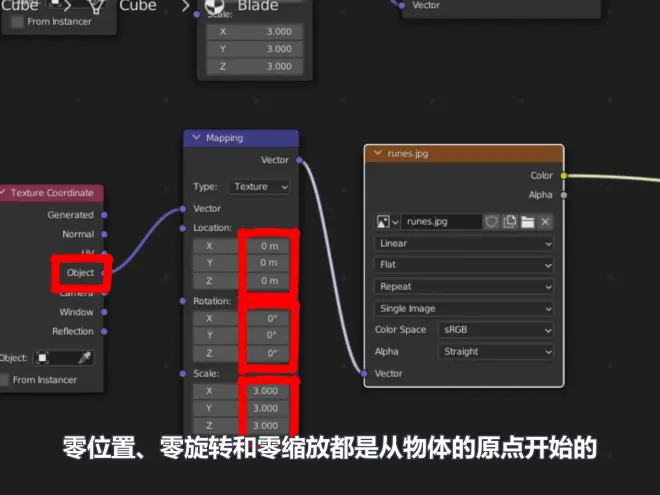Click Reflection output socket
The height and width of the screenshot is (495, 660).
click(x=104, y=331)
